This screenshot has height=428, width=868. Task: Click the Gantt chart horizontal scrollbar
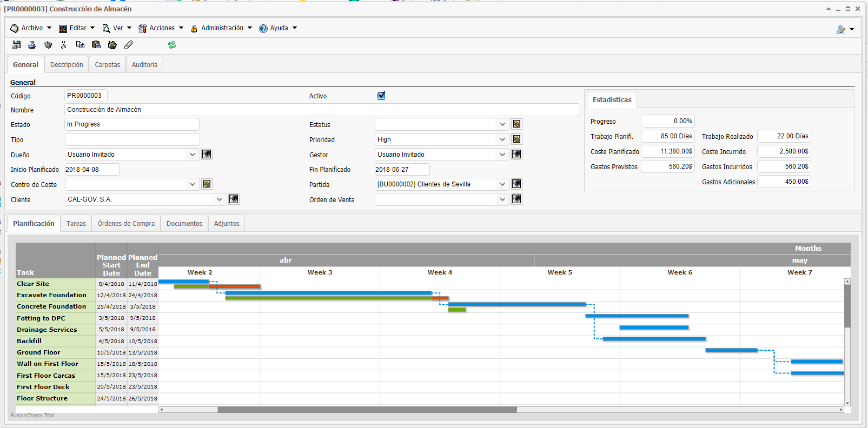367,410
